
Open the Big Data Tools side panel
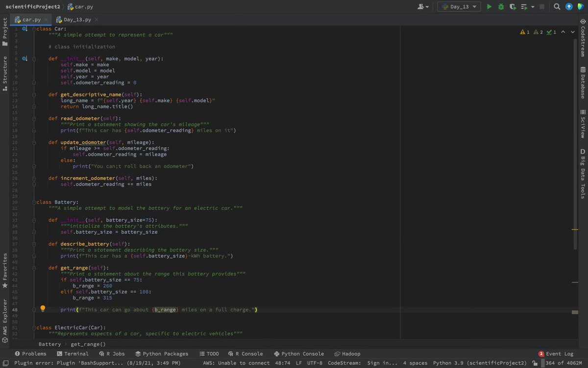click(583, 173)
